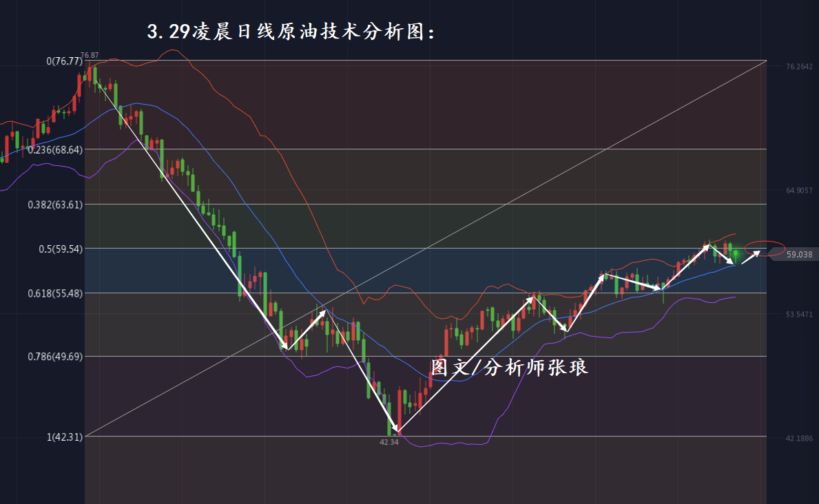Screen dimensions: 819x504
Task: Select the 53.5471 price axis value
Action: point(799,315)
